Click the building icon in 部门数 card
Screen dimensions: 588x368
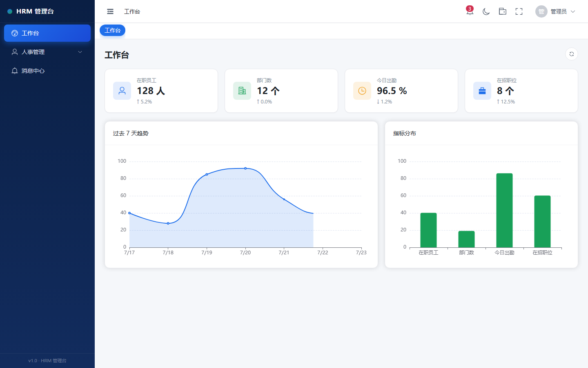[242, 91]
